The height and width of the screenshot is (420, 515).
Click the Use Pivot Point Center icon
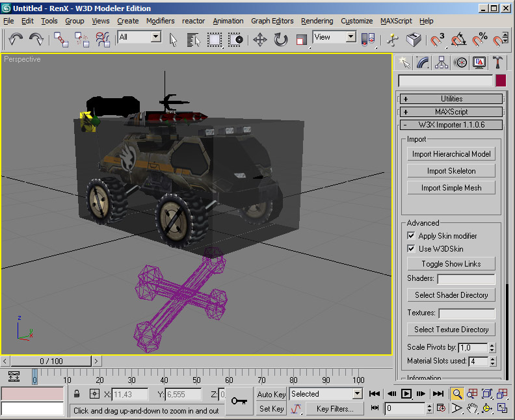[x=368, y=40]
